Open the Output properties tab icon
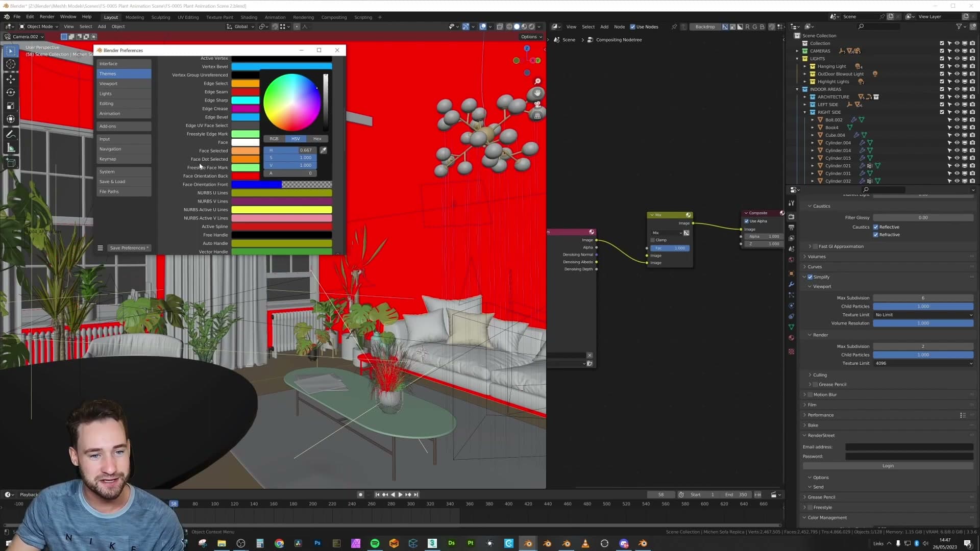Image resolution: width=980 pixels, height=551 pixels. coord(792,228)
